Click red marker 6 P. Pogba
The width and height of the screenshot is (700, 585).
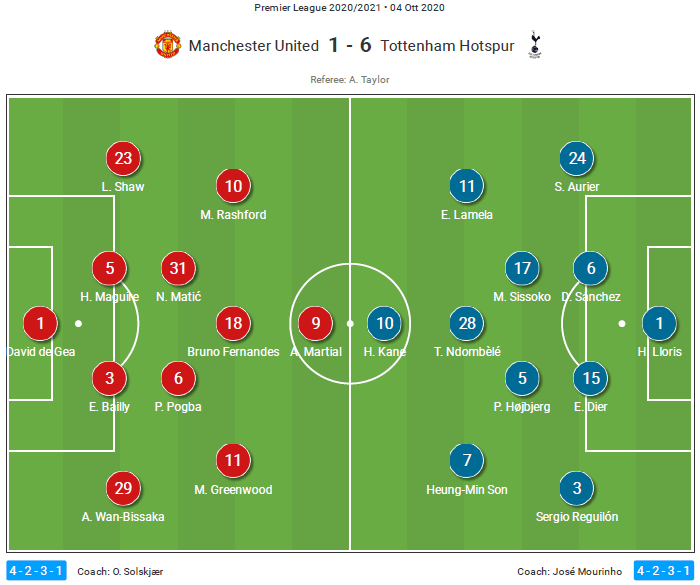[x=178, y=378]
